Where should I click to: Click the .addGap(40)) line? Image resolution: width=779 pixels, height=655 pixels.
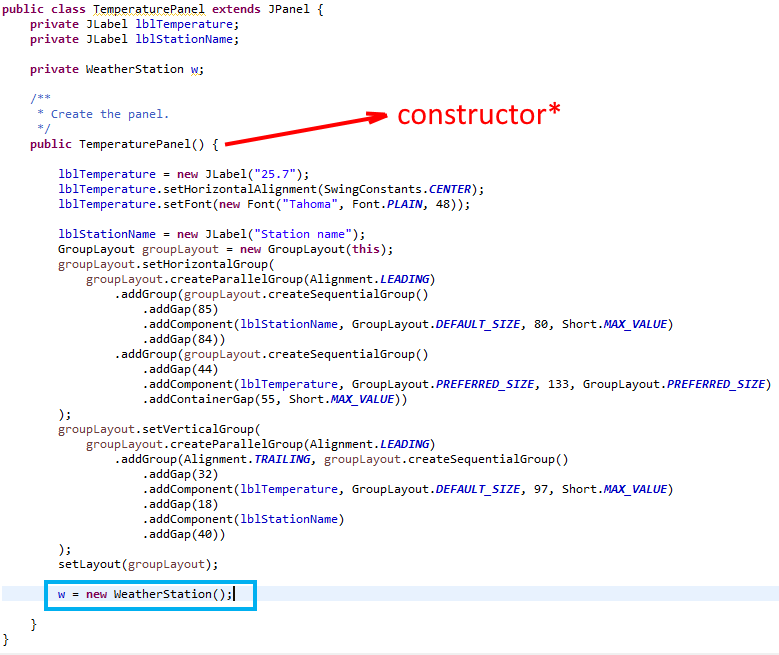tap(184, 534)
